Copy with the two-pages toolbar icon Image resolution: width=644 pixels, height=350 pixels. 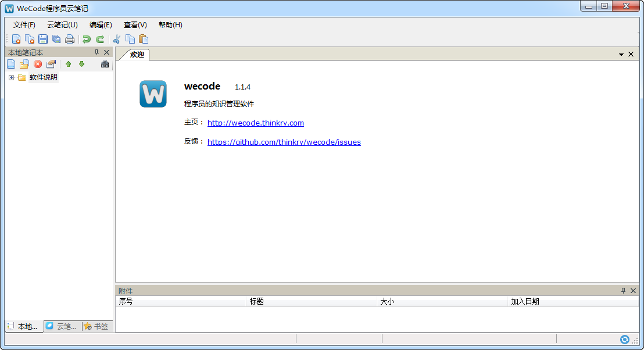click(x=130, y=39)
